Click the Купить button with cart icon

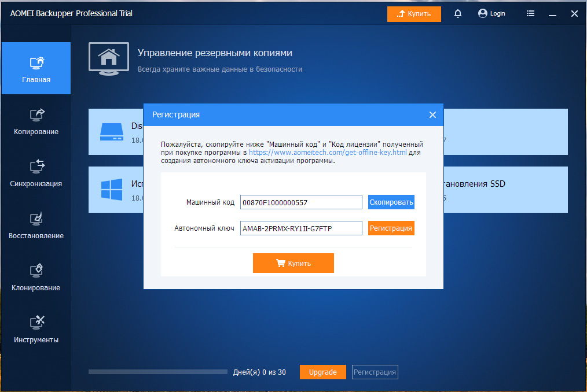tap(293, 263)
